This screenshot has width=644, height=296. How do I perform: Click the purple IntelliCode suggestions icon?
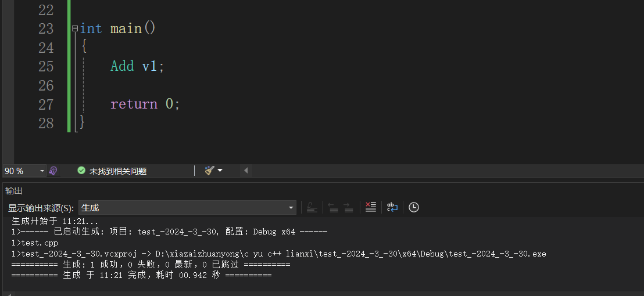click(x=53, y=171)
